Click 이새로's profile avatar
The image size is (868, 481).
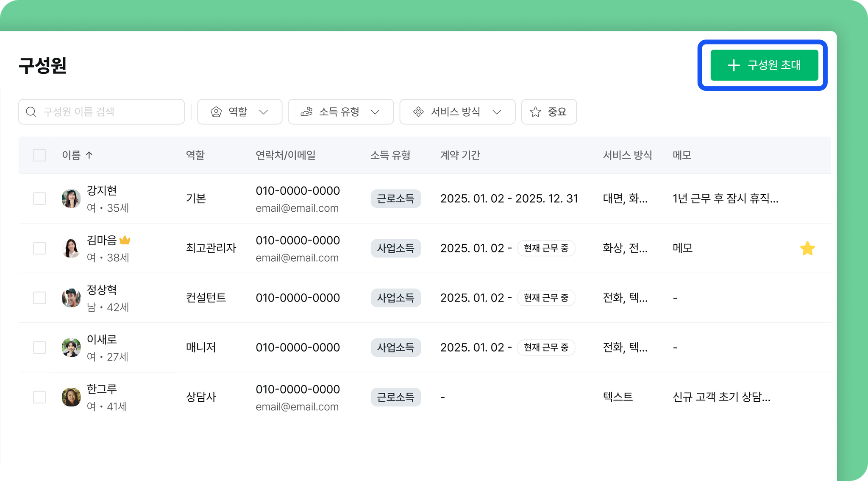(x=71, y=347)
